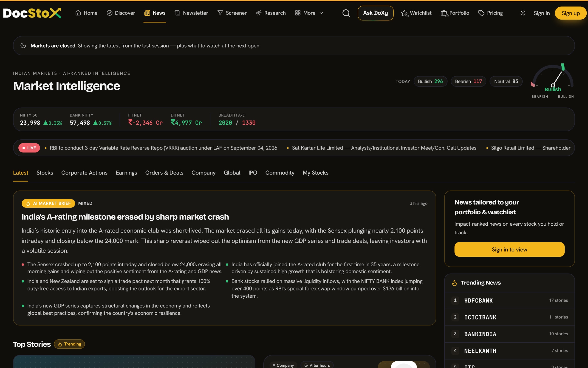
Task: Click the Portfolio briefcase icon
Action: 444,13
